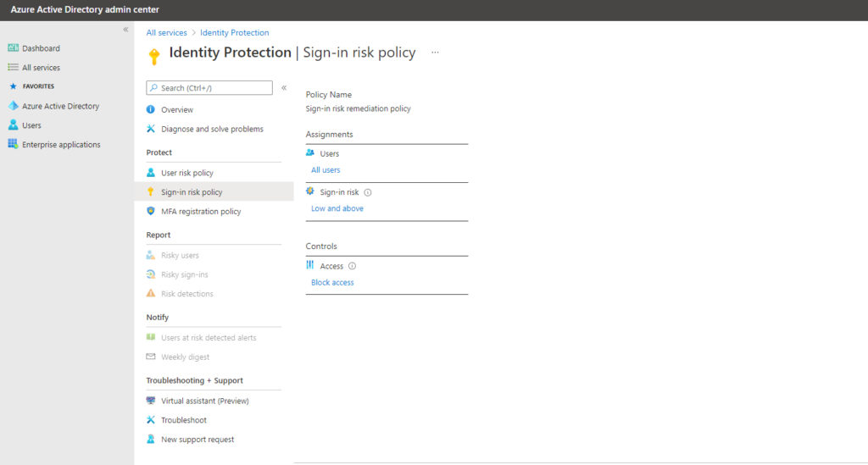Click the Virtual assistant monitor icon
This screenshot has height=465, width=868.
151,401
